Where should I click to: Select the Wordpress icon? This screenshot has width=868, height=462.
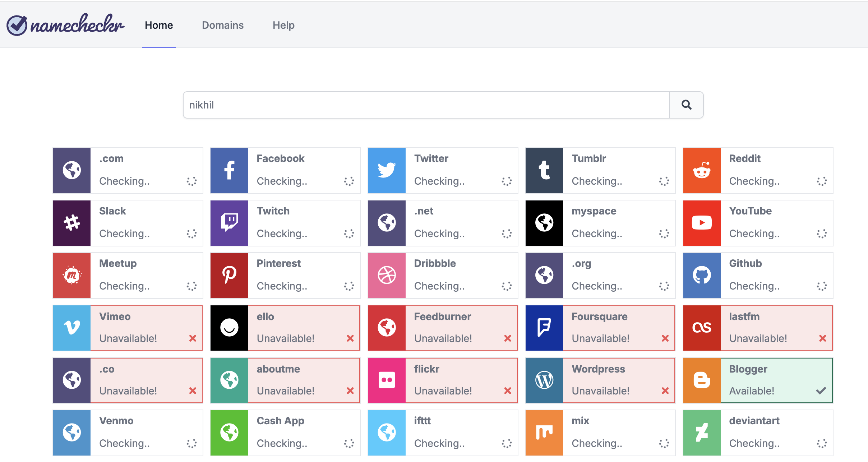click(544, 380)
